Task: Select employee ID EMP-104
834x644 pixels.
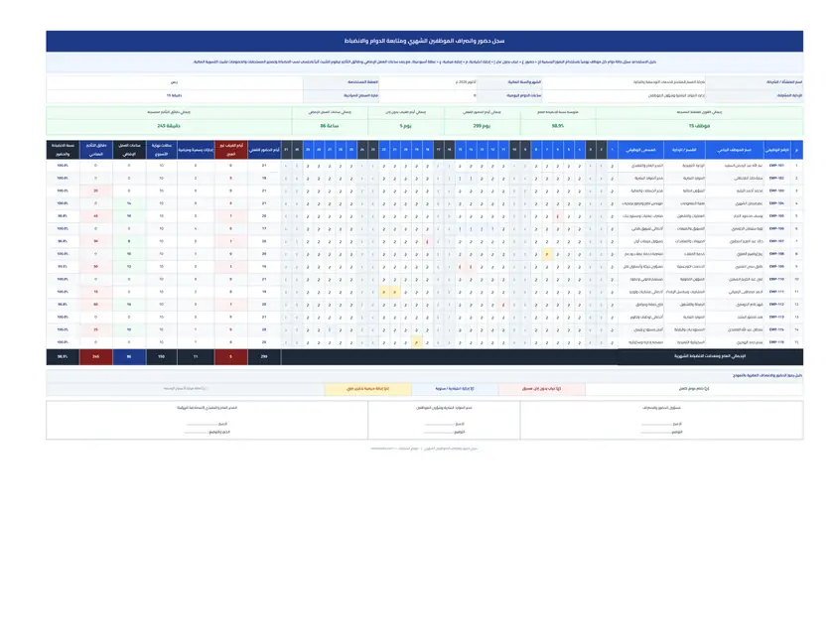Action: click(x=776, y=203)
